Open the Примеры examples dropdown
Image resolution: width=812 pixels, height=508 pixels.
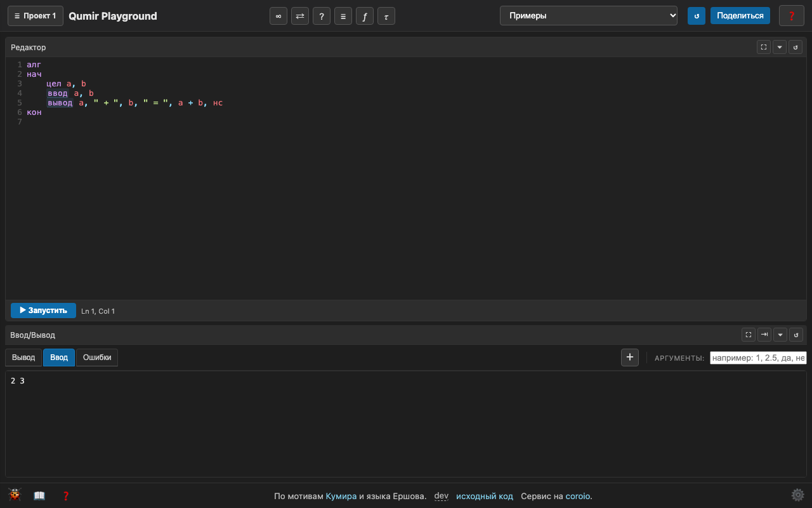(x=589, y=16)
